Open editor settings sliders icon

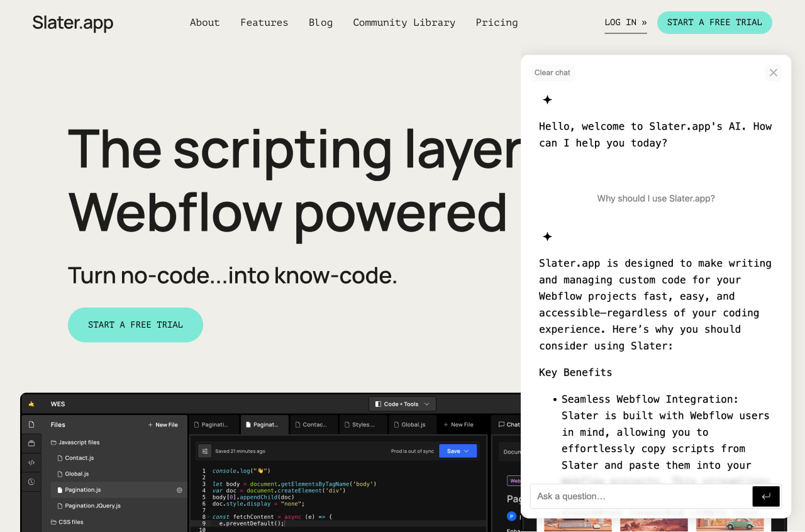(204, 451)
